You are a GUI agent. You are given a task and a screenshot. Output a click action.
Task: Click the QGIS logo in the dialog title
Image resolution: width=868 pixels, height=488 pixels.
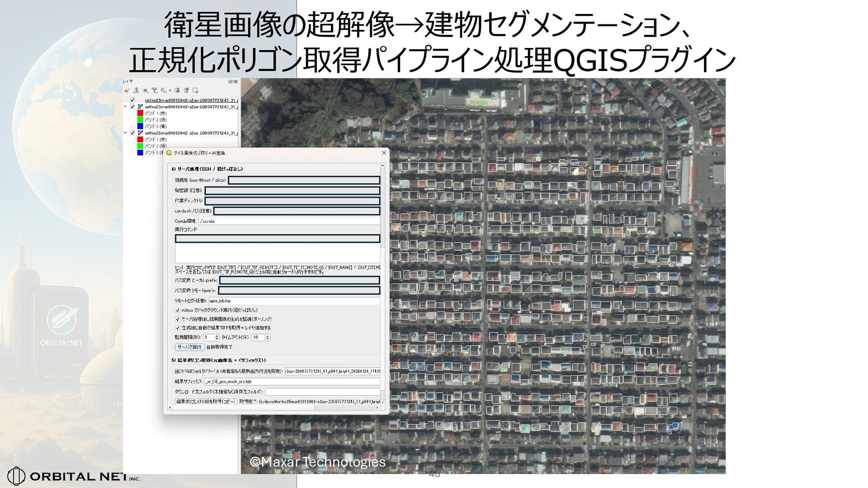[170, 153]
